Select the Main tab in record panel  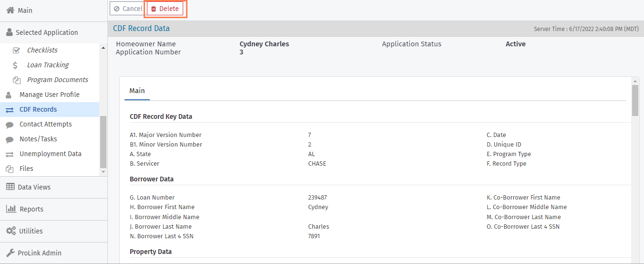[x=137, y=91]
